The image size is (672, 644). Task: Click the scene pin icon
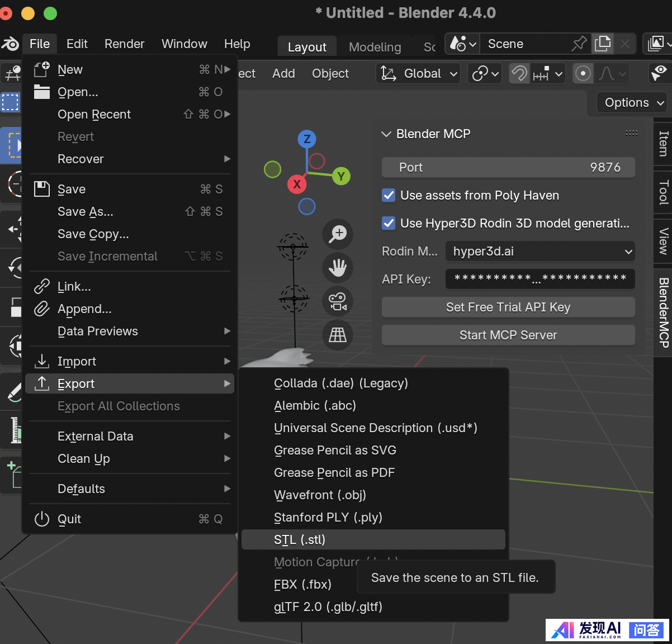(579, 44)
